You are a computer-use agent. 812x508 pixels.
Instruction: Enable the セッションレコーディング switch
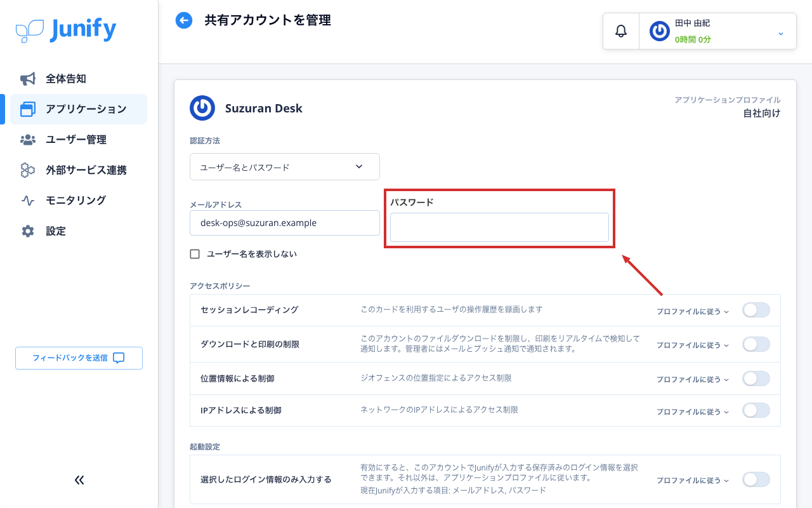click(x=756, y=311)
